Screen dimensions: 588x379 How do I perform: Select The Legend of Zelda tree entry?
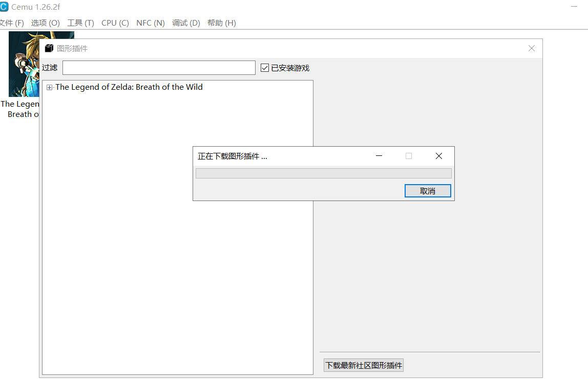click(129, 87)
